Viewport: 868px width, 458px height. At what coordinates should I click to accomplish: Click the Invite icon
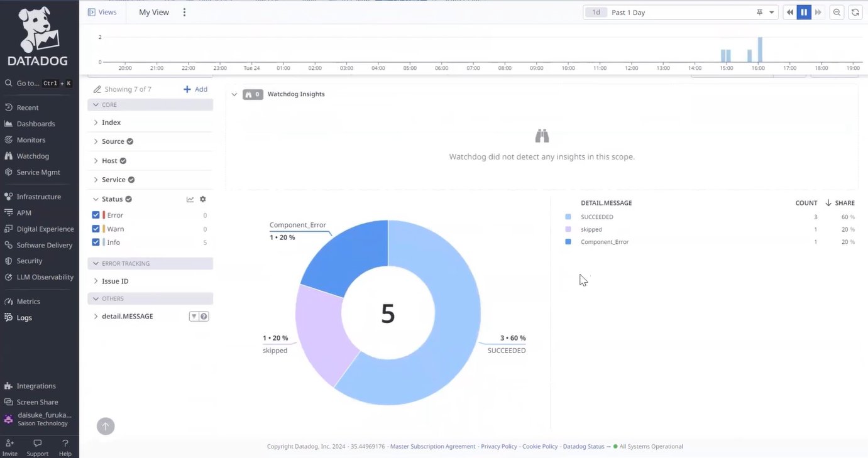(9, 443)
